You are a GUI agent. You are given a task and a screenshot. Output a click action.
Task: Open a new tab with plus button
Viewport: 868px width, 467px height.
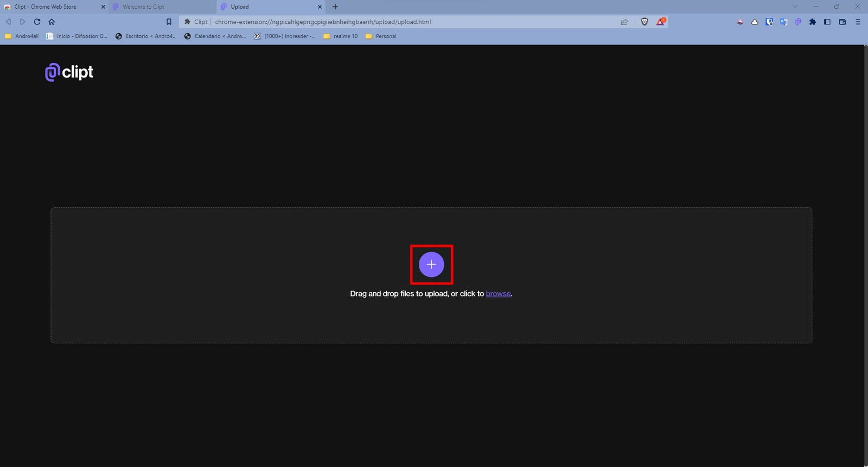tap(335, 7)
